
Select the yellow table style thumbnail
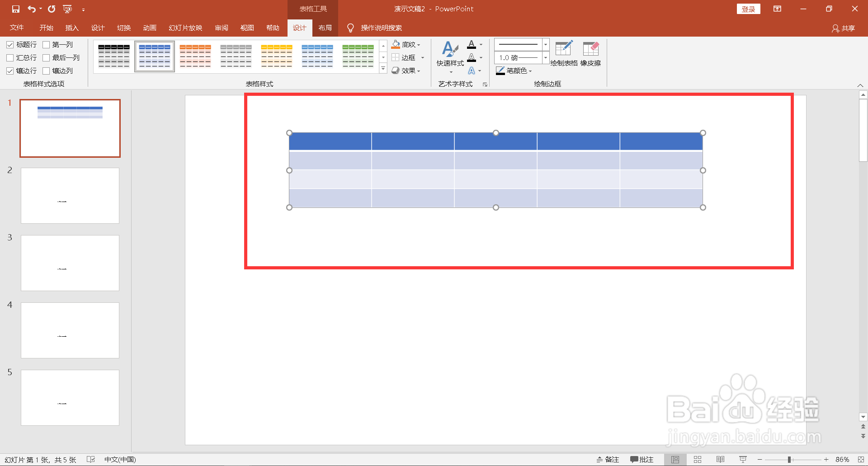tap(277, 56)
